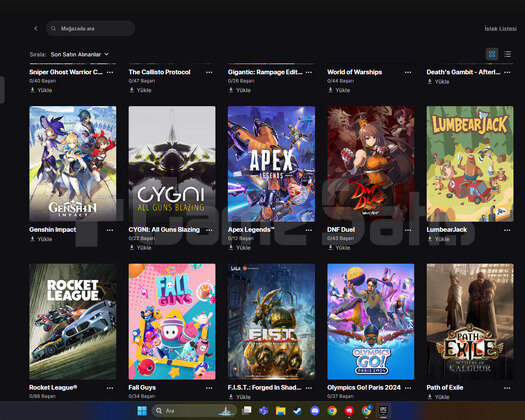Install Genshin Impact via Yükle
525x420 pixels.
point(41,239)
